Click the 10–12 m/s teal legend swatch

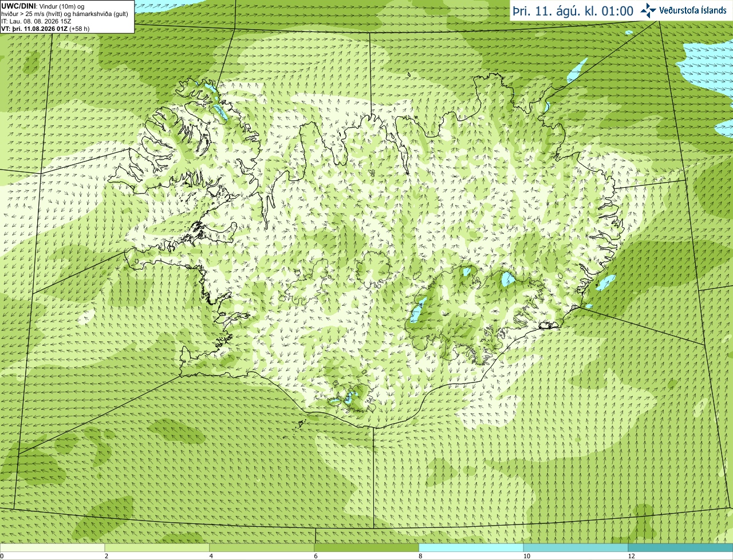[x=576, y=548]
